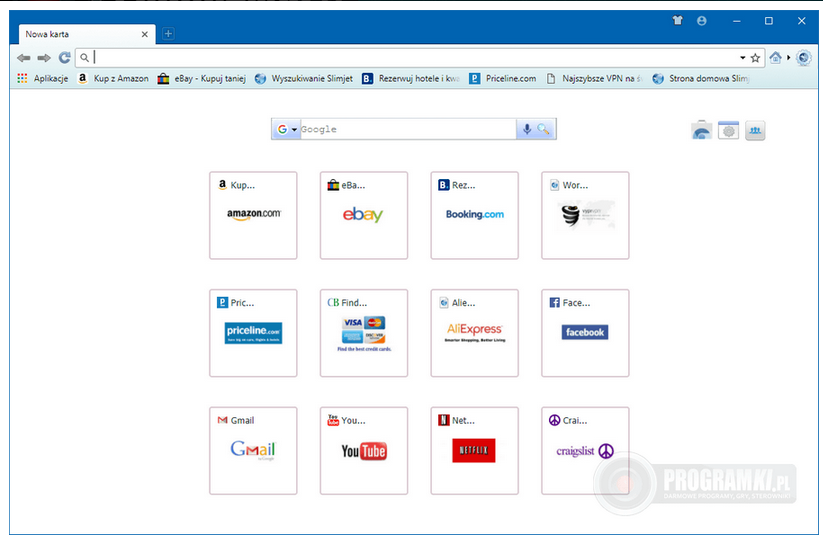Viewport: 823px width, 540px height.
Task: Open the VyprVPN speed dial tile
Action: [585, 215]
